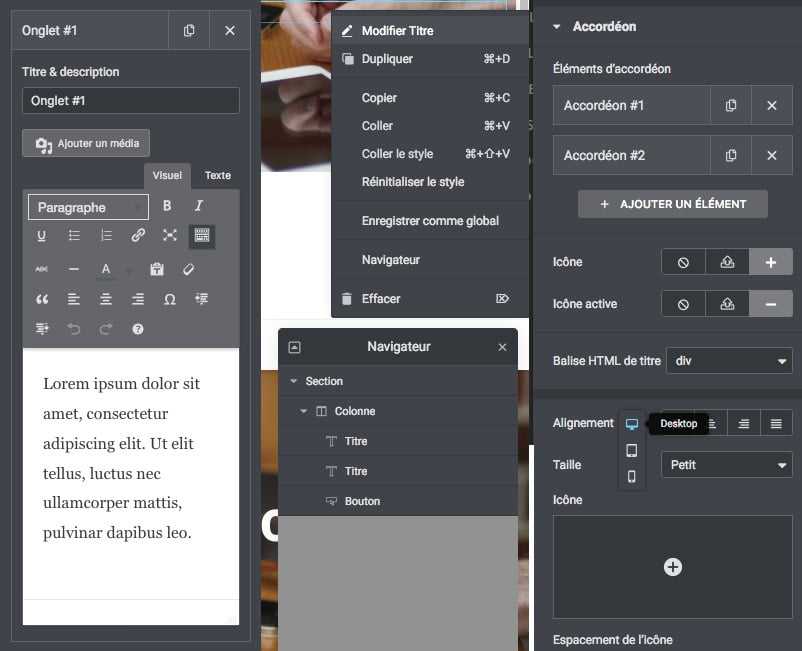Apply strikethrough formatting
The width and height of the screenshot is (802, 651).
click(x=41, y=269)
